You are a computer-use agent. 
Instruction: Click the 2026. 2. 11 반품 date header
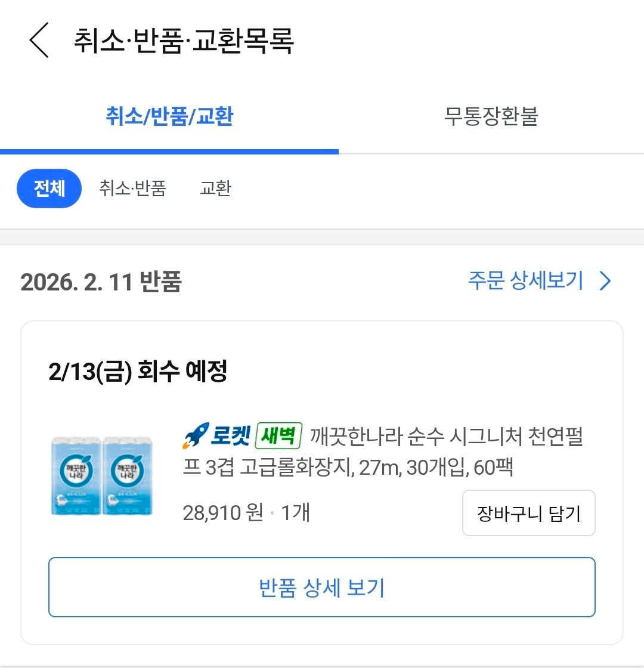coord(101,282)
